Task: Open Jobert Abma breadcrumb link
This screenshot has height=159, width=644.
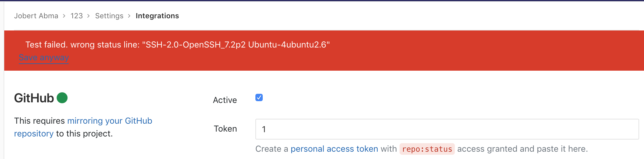Action: (36, 16)
